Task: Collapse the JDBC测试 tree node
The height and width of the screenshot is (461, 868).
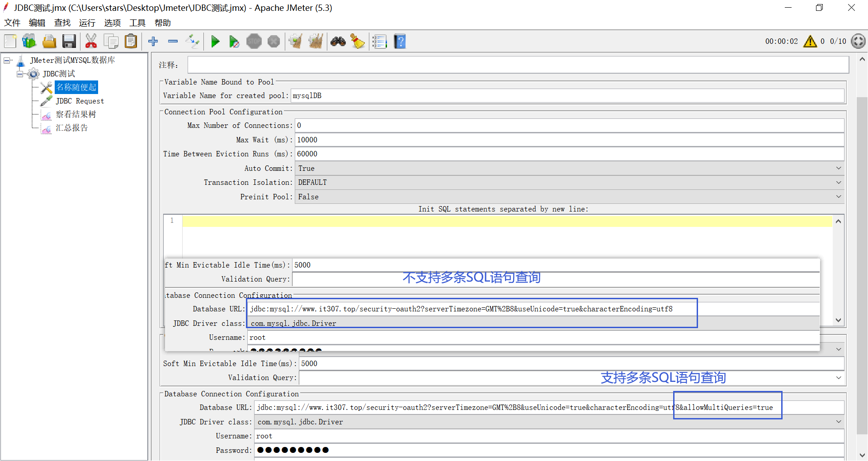Action: click(x=20, y=74)
